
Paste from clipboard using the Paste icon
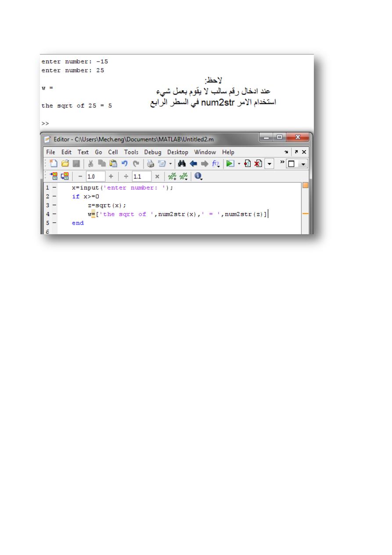113,163
